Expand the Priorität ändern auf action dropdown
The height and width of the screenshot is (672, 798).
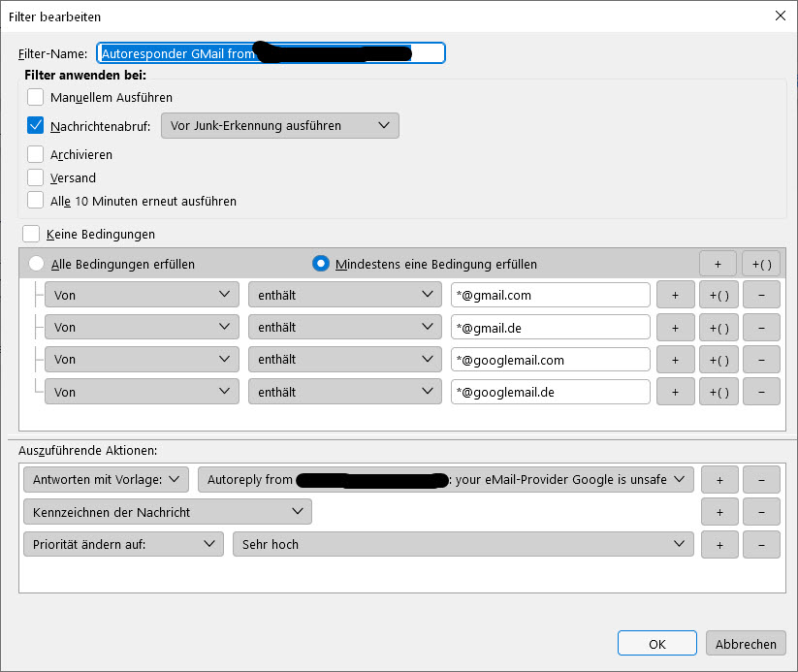point(123,544)
